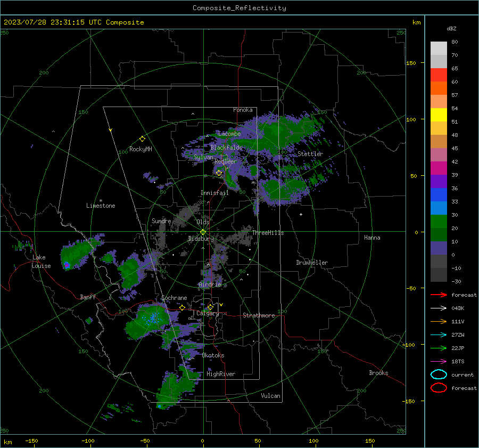Screen dimensions: 479x448
Task: Select the red 65 dBZ color swatch
Action: point(439,75)
